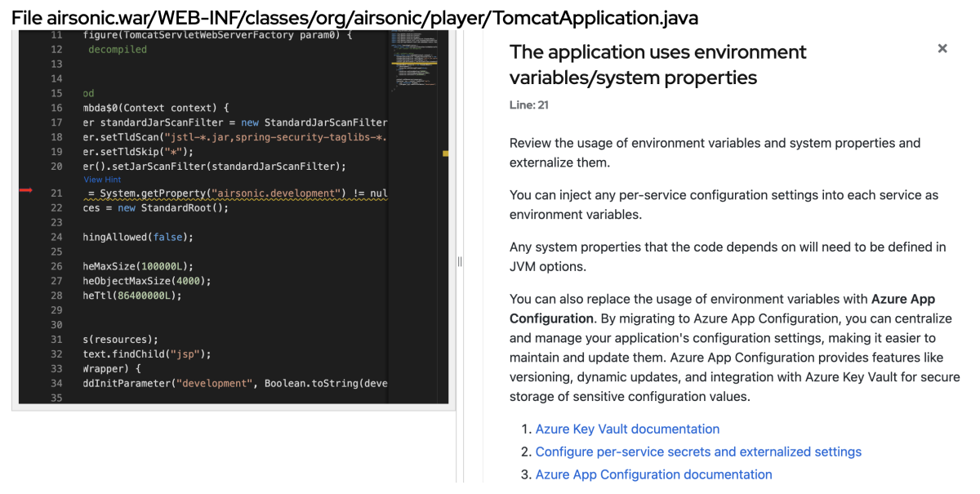Click line number 16 in the gutter
The width and height of the screenshot is (980, 494).
(56, 108)
